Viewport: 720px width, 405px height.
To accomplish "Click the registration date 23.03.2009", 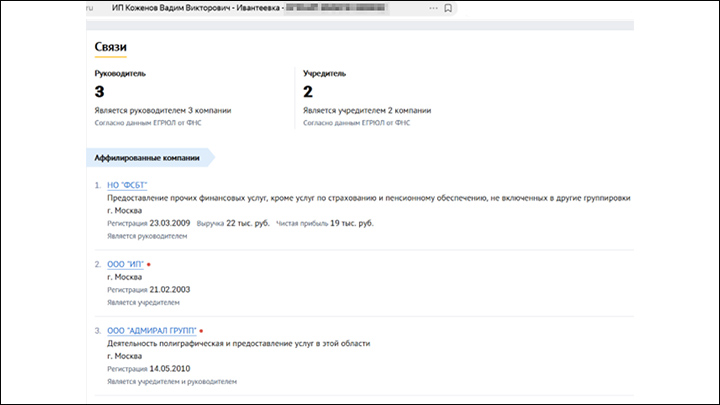I will click(166, 223).
